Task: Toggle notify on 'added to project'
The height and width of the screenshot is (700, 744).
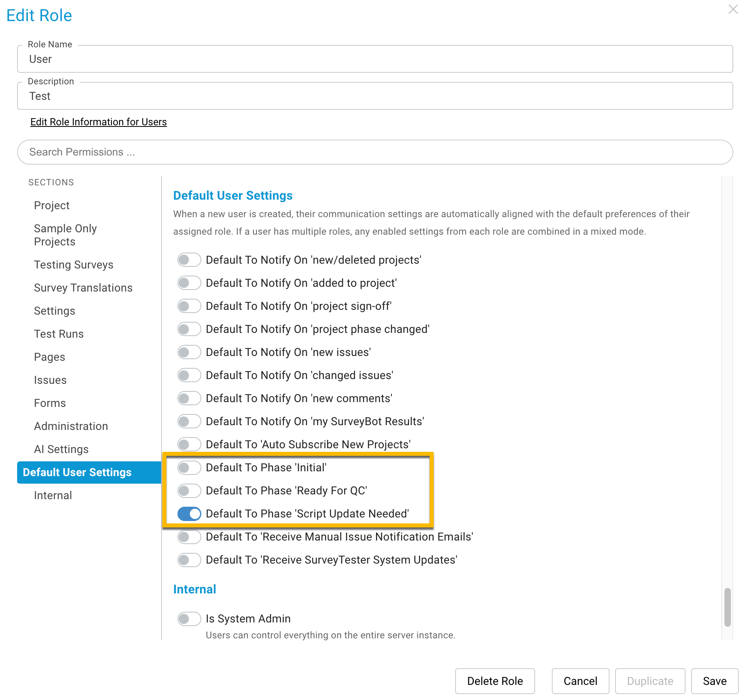Action: point(189,283)
